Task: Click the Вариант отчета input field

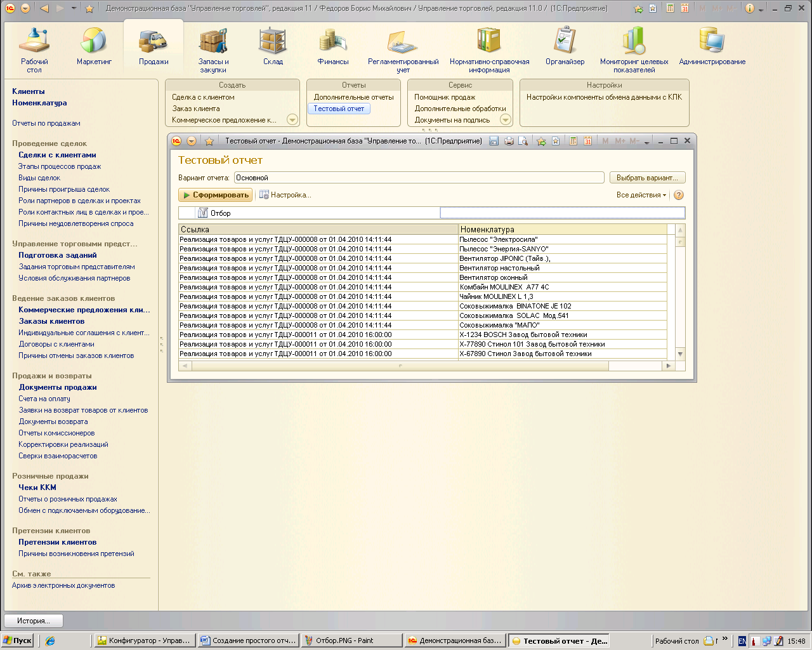Action: tap(419, 178)
